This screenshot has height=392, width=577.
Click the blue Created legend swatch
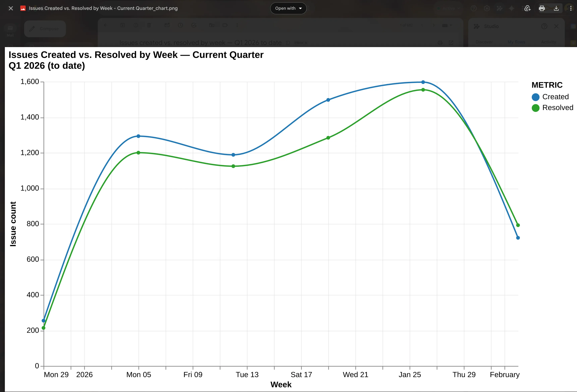tap(536, 97)
